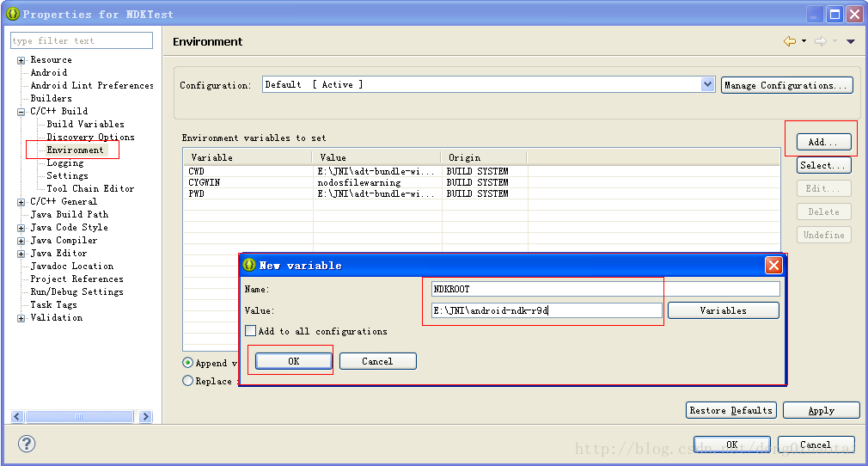Image resolution: width=868 pixels, height=466 pixels.
Task: Click Manage Configurations button
Action: (x=786, y=85)
